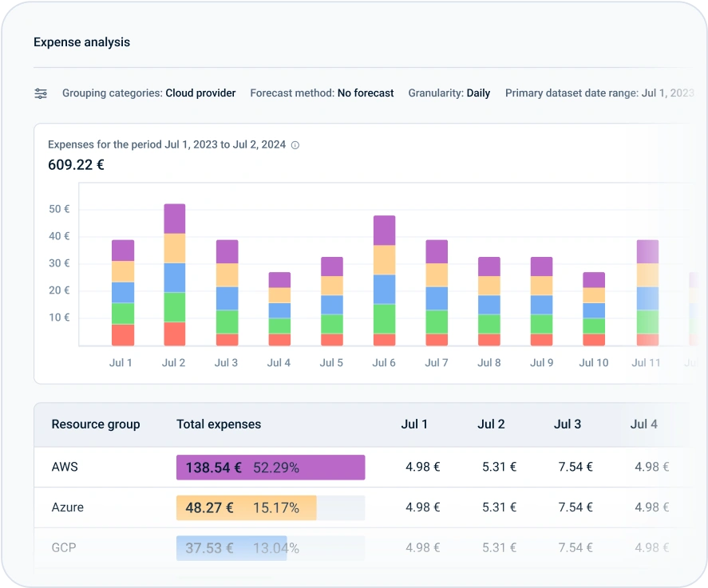Image resolution: width=708 pixels, height=588 pixels.
Task: Click the Resource group column header
Action: pyautogui.click(x=96, y=424)
